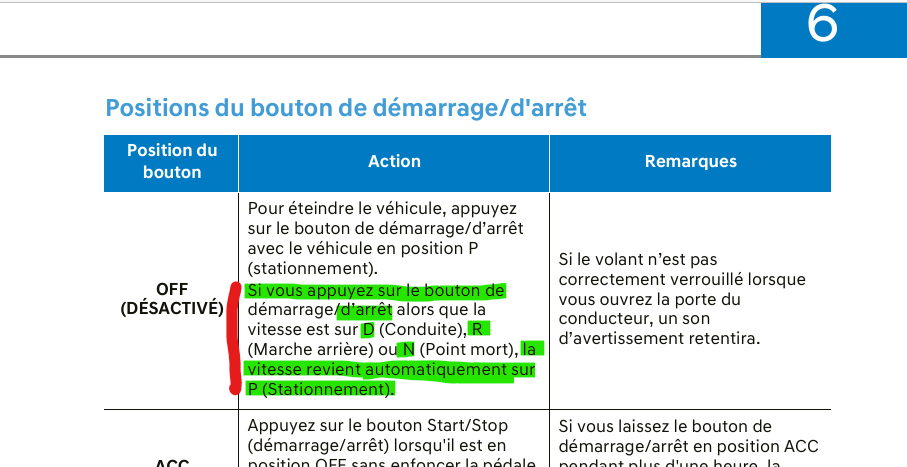Screen dimensions: 907x467
Task: Click the remark "Si vous laissez le bouton de"
Action: (665, 426)
